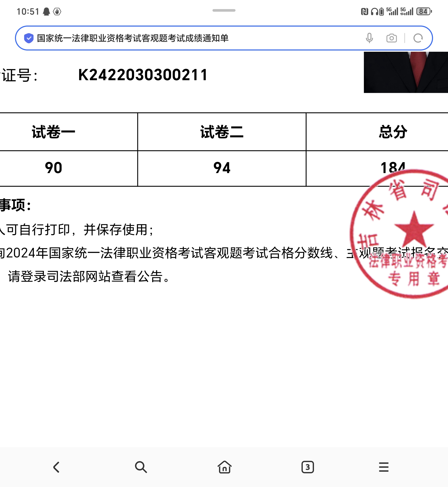Tap the headphones status icon
The image size is (448, 487).
(374, 11)
